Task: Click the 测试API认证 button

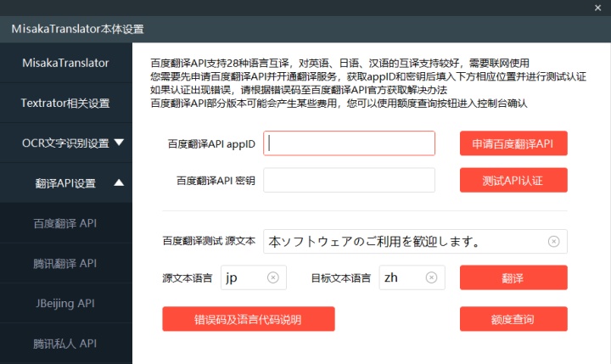Action: coord(513,180)
